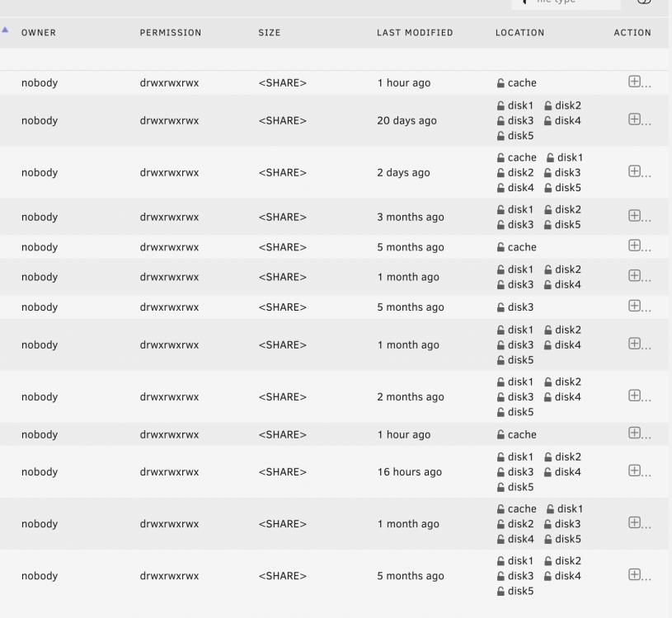Click disk4 lock icon in 2 days ago row

(500, 188)
